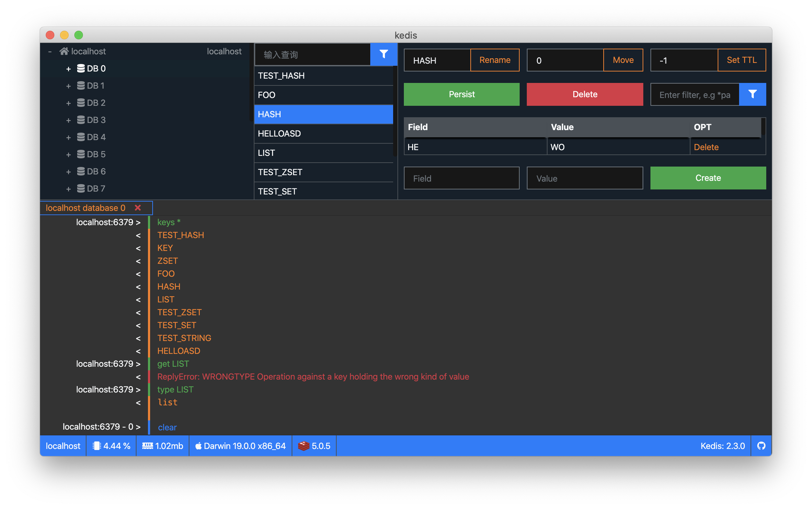This screenshot has height=509, width=812.
Task: Focus the new Field input box
Action: click(462, 178)
